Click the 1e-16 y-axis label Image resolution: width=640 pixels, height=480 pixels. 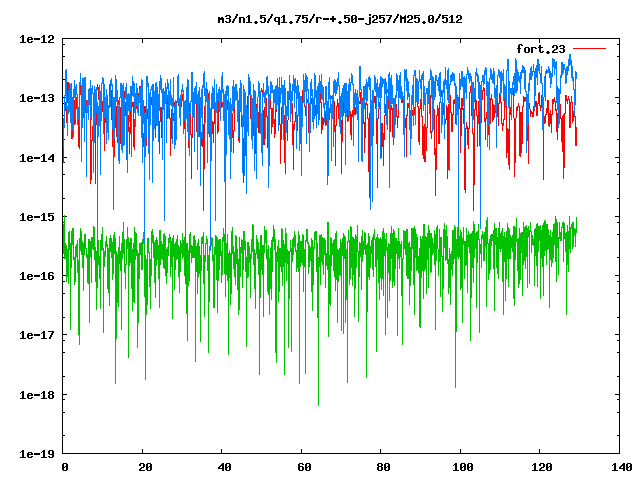[x=37, y=276]
